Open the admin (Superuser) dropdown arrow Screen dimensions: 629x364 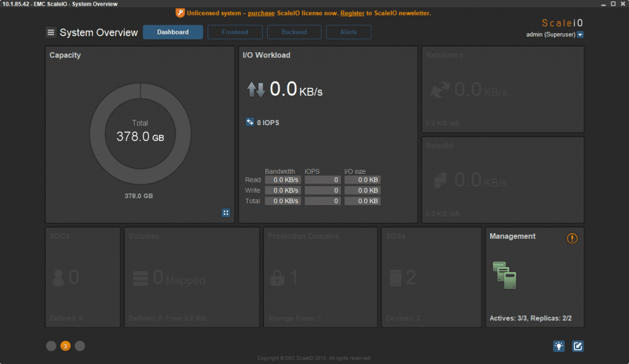580,34
